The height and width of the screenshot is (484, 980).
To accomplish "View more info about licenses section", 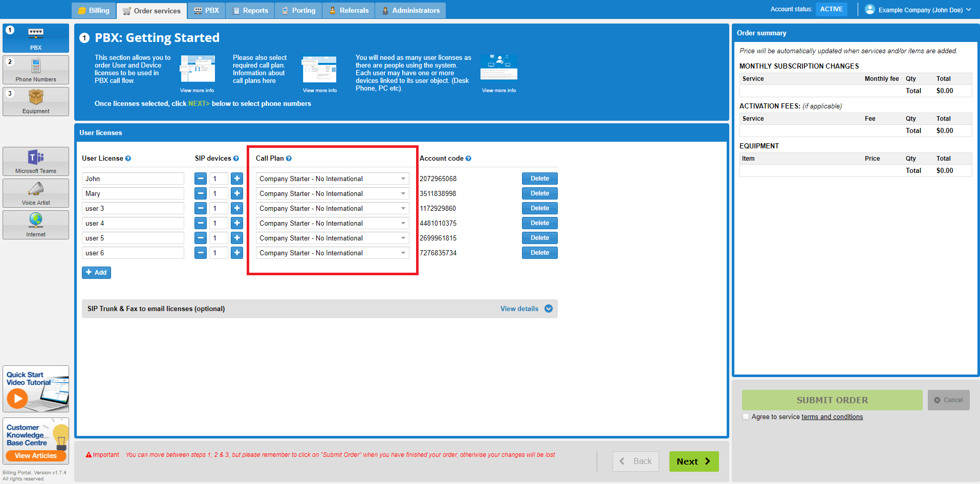I will coord(197,91).
